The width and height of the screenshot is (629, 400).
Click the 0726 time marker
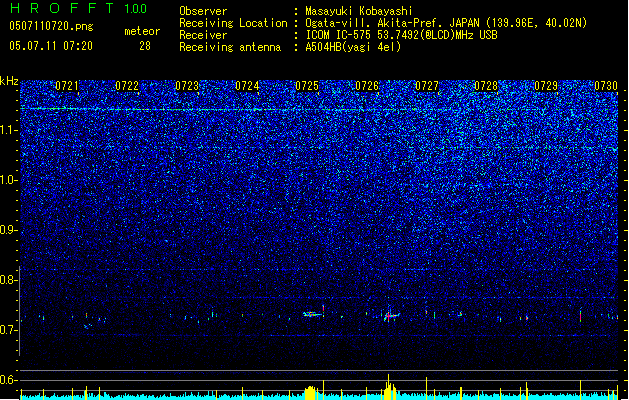[x=367, y=86]
